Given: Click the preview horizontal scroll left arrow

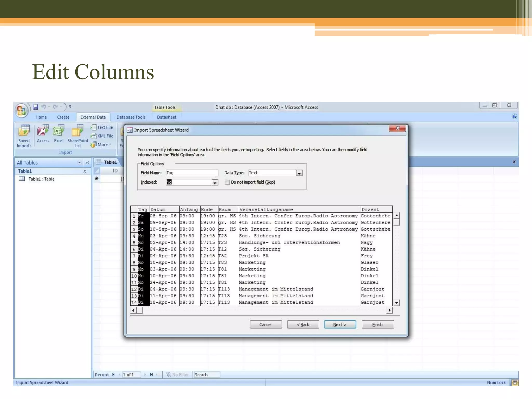Looking at the screenshot, I should coord(133,310).
